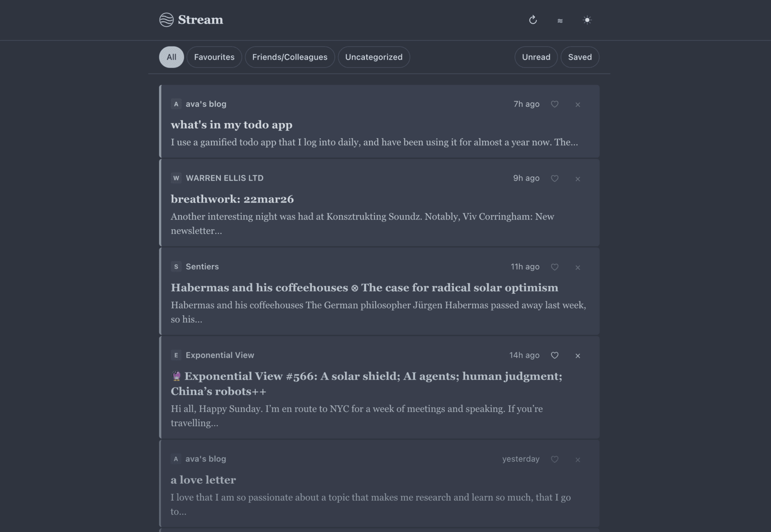771x532 pixels.
Task: Dismiss the "what's in my todo app" entry
Action: pos(578,104)
